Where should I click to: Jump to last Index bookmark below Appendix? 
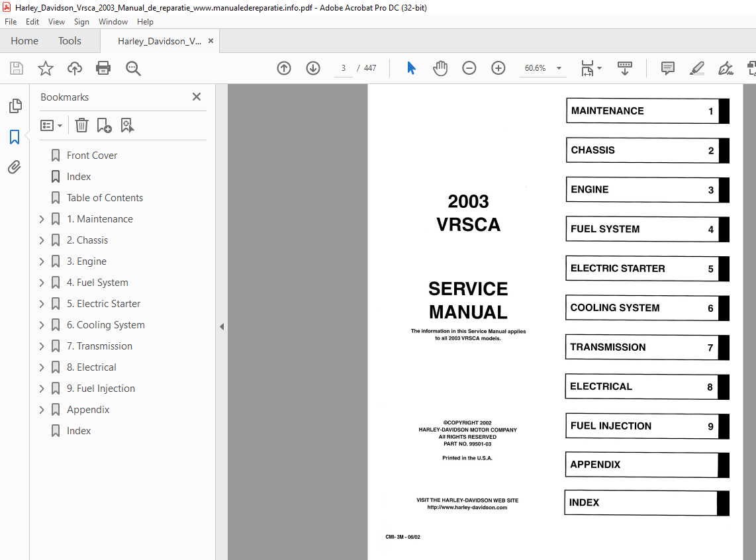click(79, 431)
